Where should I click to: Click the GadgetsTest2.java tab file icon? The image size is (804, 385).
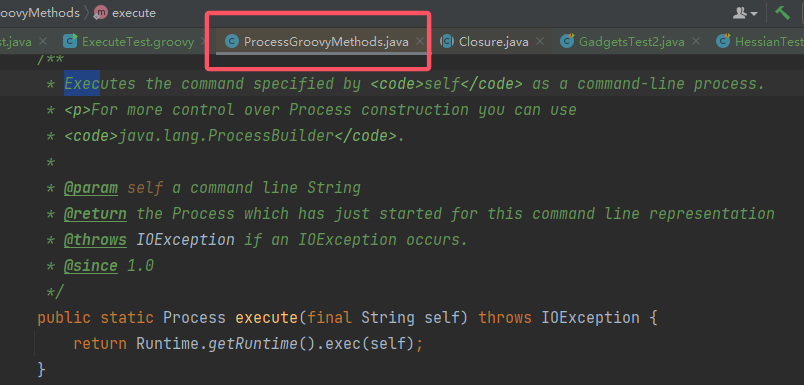[567, 42]
